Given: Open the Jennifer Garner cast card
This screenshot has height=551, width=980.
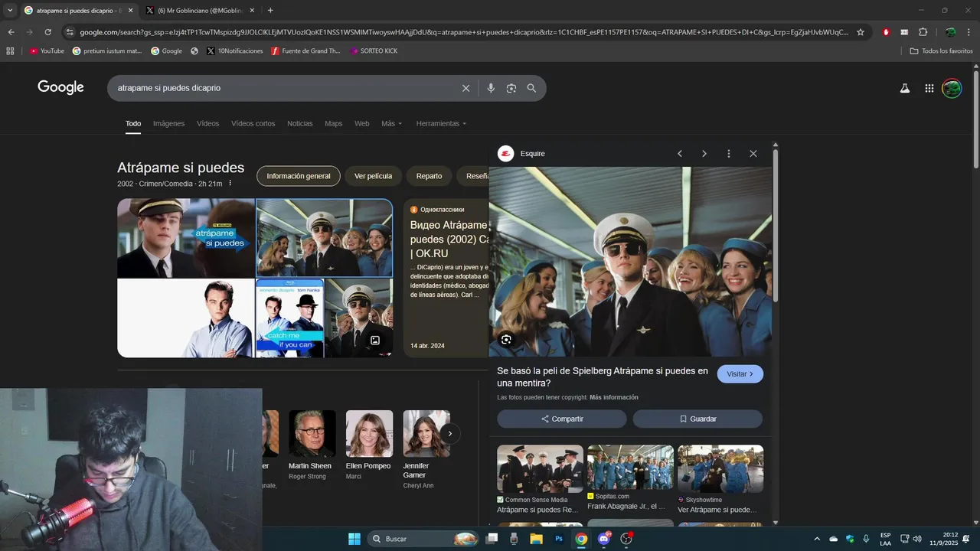Looking at the screenshot, I should tap(426, 450).
